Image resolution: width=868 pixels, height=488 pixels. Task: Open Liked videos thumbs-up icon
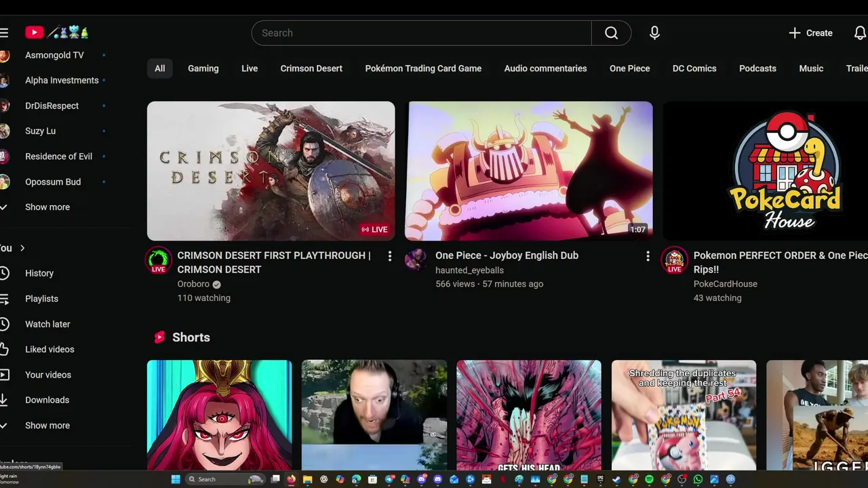coord(4,349)
